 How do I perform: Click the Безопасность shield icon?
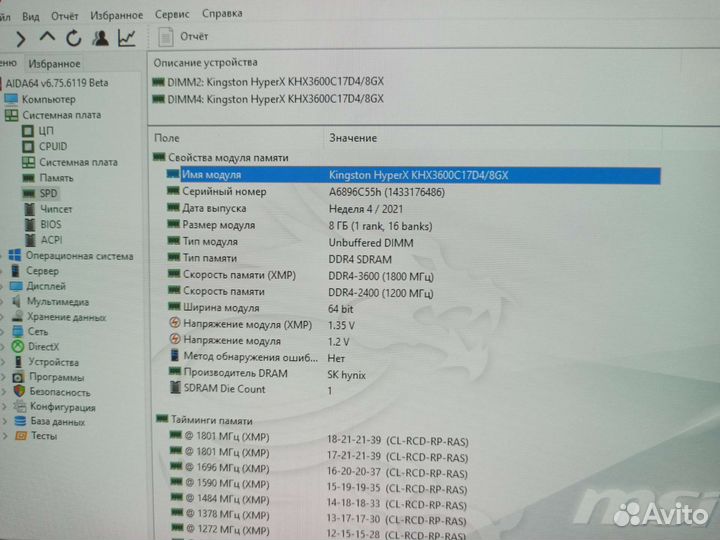click(x=19, y=391)
